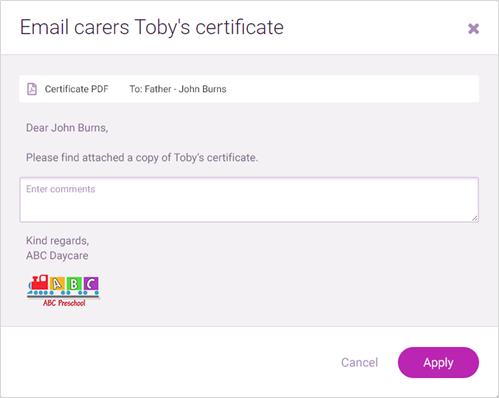Click the Kind regards sign-off text
Viewport: 499px width, 398px height.
coord(57,241)
